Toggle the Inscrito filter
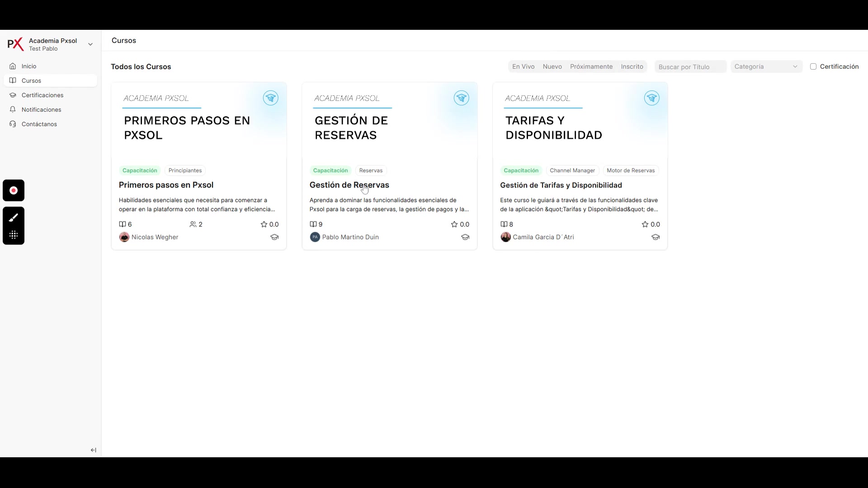Image resolution: width=868 pixels, height=488 pixels. pos(632,66)
